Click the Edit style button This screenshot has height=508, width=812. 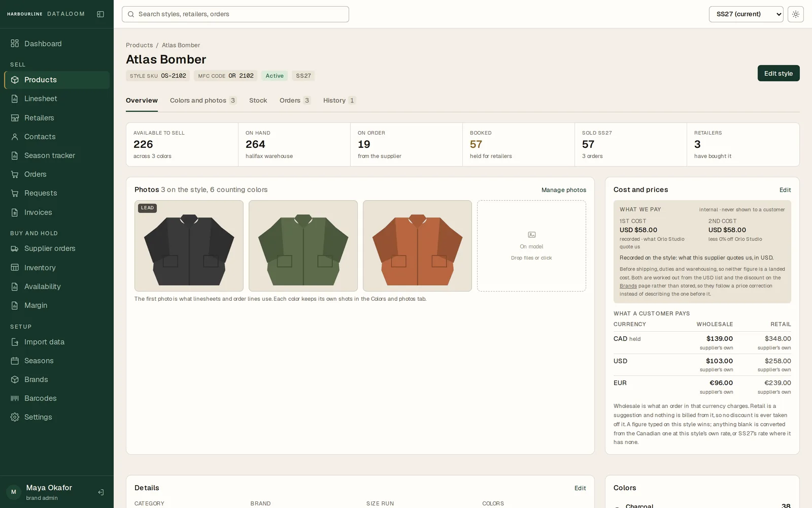coord(779,73)
